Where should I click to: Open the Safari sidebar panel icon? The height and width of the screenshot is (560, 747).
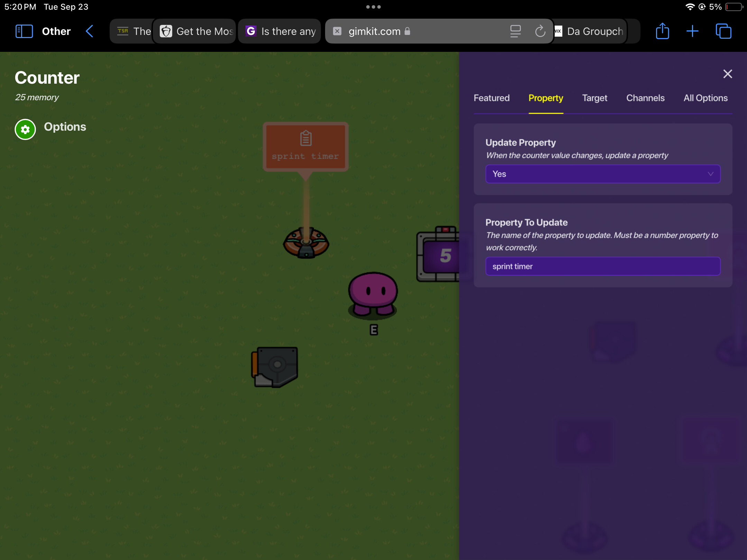click(24, 31)
